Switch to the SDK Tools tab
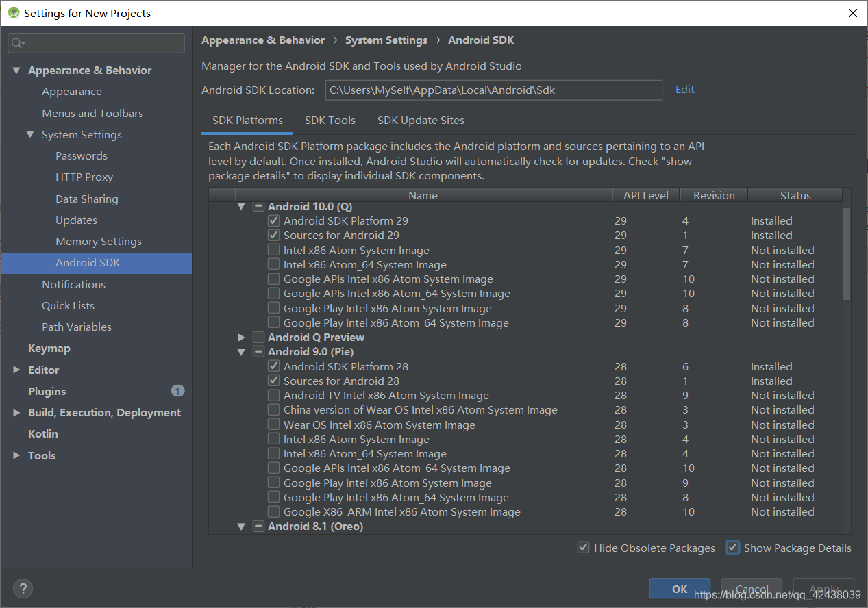This screenshot has width=868, height=608. click(x=330, y=120)
